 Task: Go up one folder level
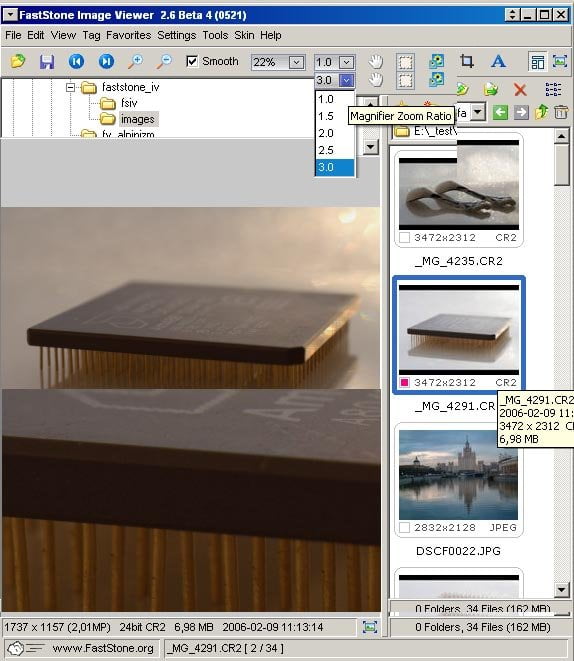(x=542, y=112)
